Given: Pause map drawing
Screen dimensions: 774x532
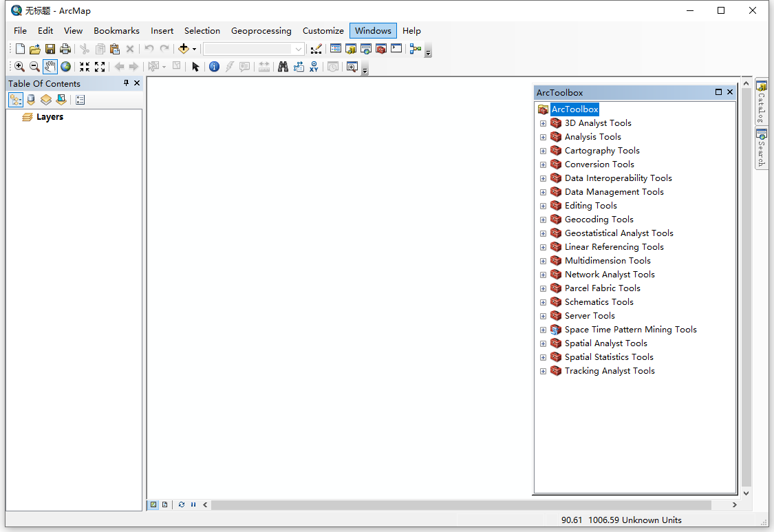Looking at the screenshot, I should pos(193,505).
